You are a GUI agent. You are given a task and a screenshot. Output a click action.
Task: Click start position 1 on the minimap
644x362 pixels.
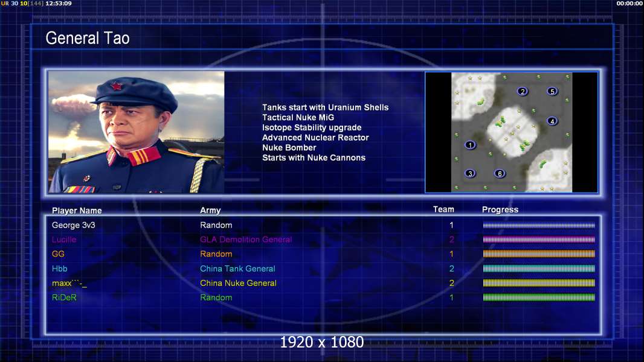click(470, 145)
